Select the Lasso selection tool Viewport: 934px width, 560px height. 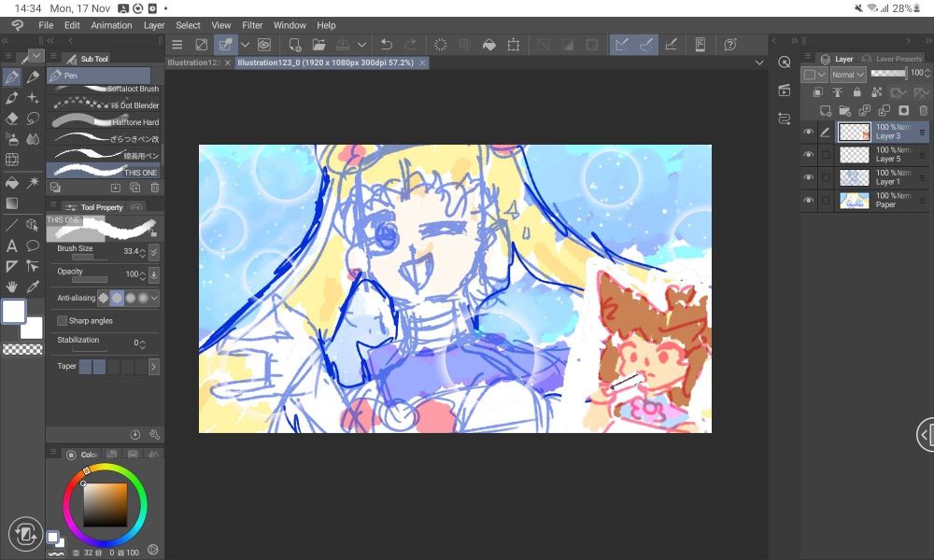click(x=33, y=119)
